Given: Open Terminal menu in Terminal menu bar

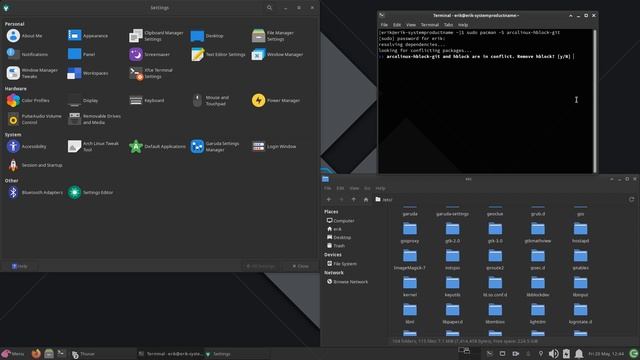Looking at the screenshot, I should pos(429,25).
